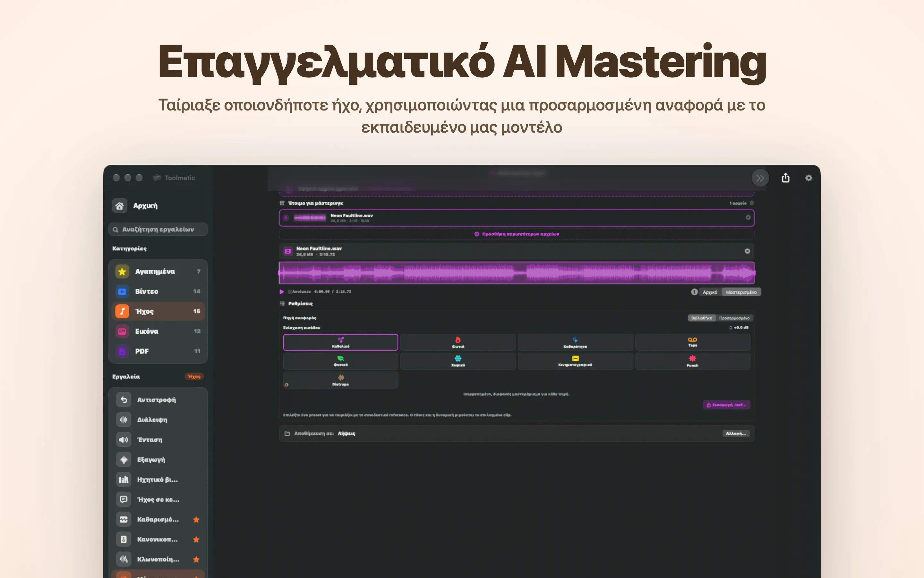Click the Εισαγωγή .tmf... button

click(726, 405)
